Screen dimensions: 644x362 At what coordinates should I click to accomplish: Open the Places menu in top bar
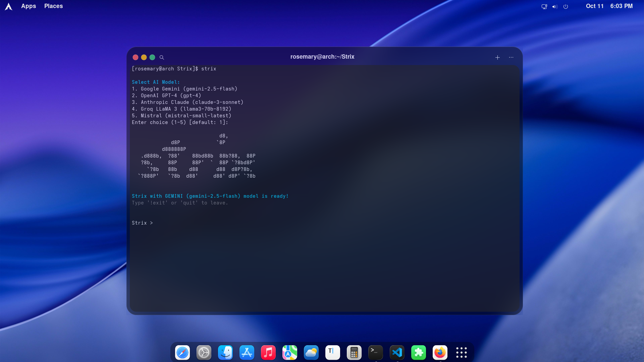[53, 6]
